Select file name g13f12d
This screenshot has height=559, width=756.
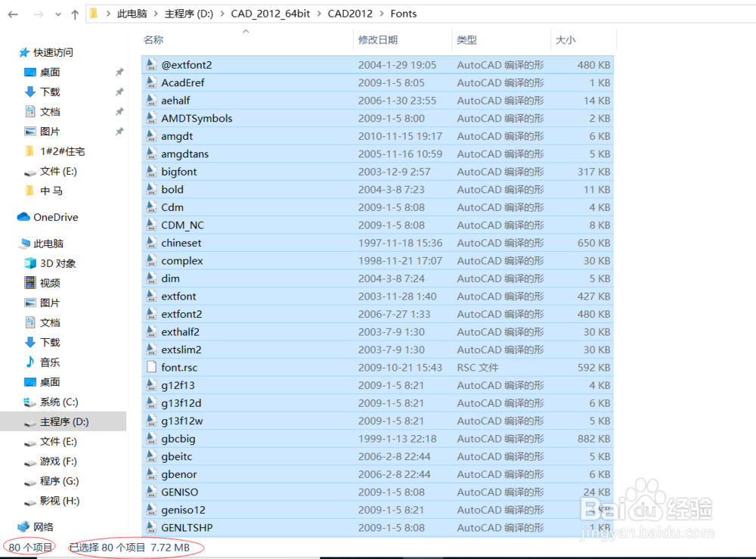coord(181,403)
